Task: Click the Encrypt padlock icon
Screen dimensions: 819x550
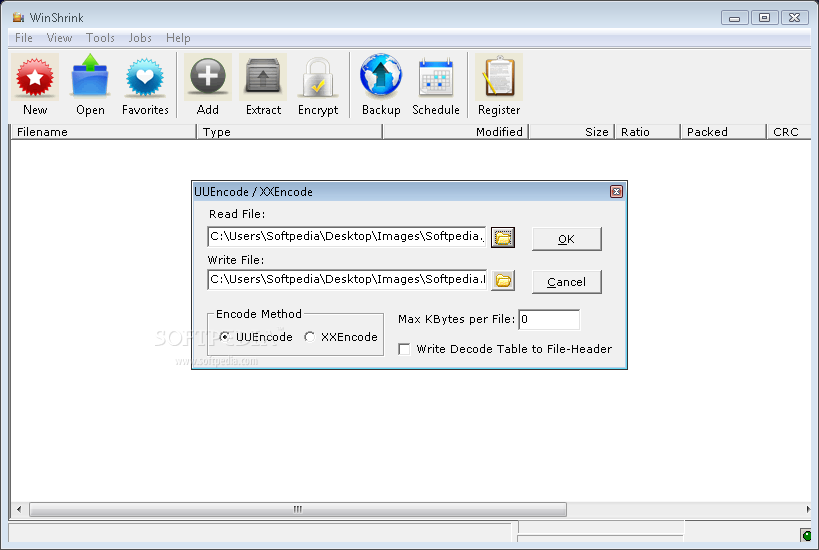Action: (318, 77)
